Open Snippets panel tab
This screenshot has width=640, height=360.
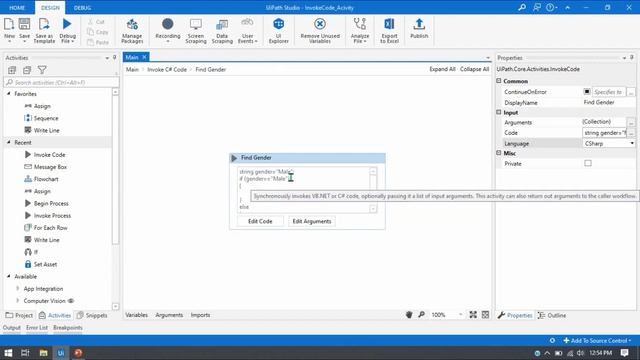(92, 315)
